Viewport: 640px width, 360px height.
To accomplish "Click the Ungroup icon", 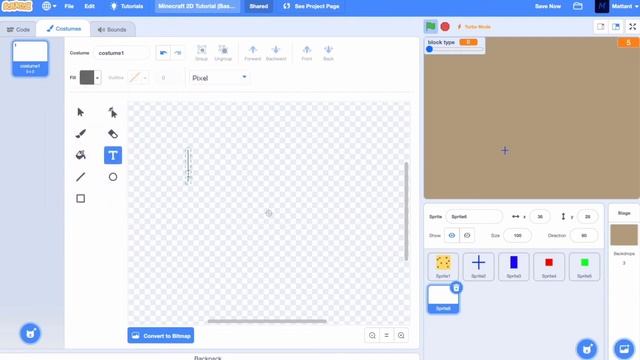I will coord(223,53).
